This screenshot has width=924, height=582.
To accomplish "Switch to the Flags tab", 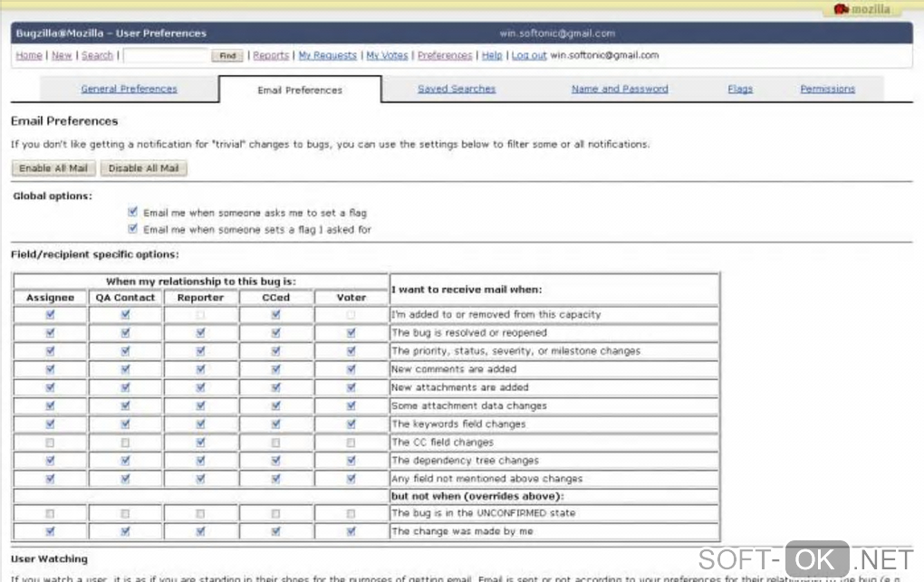I will (740, 89).
